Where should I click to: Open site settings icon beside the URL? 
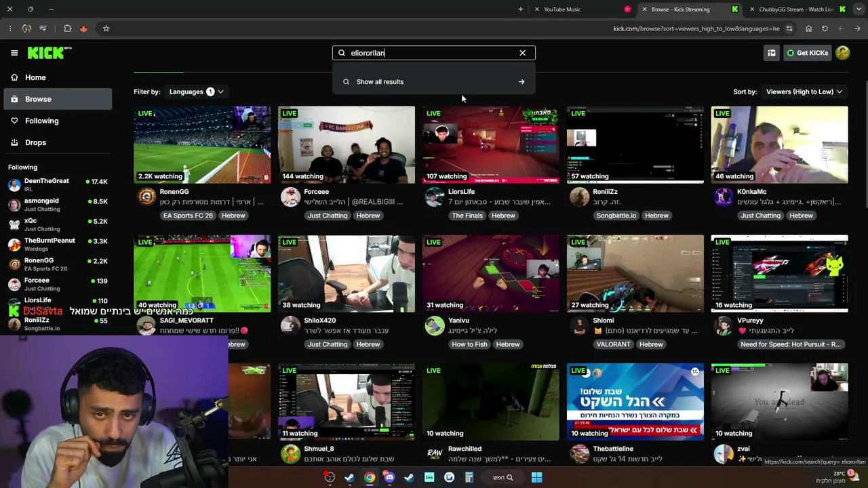coord(789,28)
